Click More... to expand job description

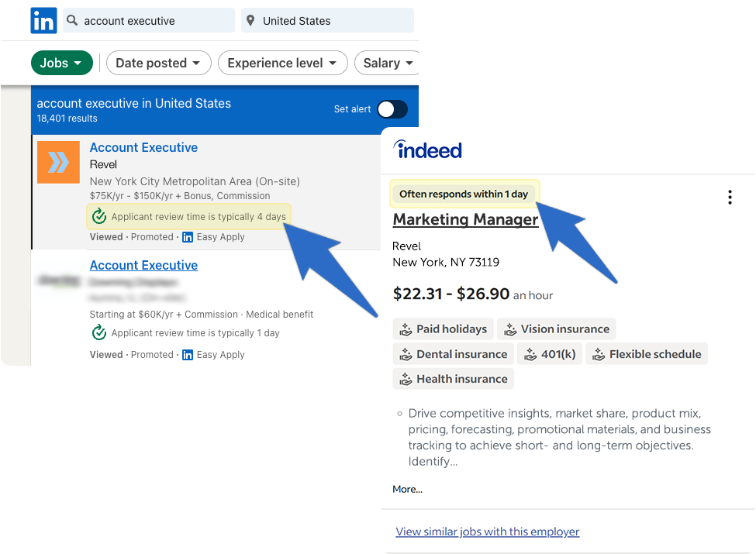[x=407, y=490]
